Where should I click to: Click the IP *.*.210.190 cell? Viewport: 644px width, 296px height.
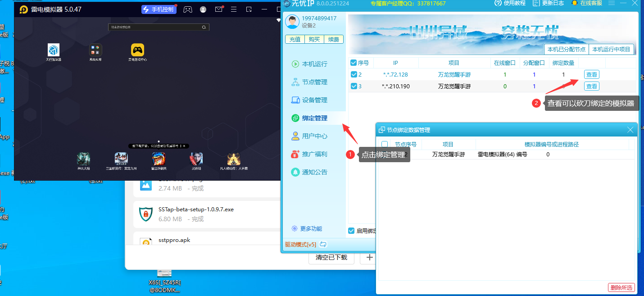[395, 86]
